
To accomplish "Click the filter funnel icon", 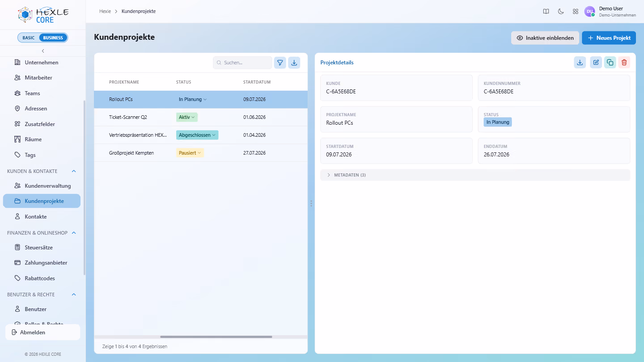I will pyautogui.click(x=280, y=63).
